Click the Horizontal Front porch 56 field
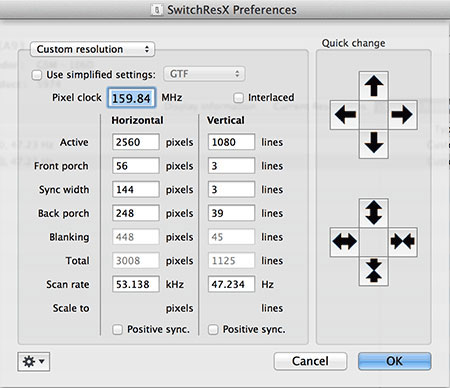 pyautogui.click(x=136, y=166)
